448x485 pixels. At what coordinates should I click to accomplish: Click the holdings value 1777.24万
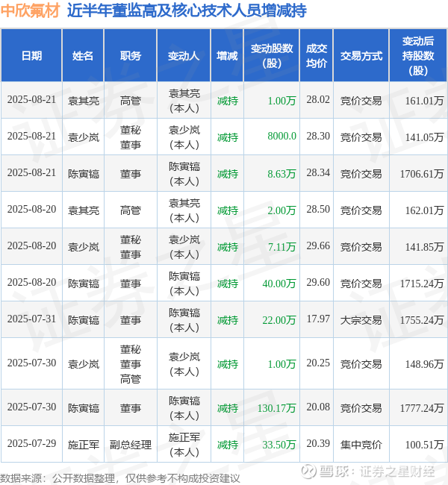pos(422,408)
